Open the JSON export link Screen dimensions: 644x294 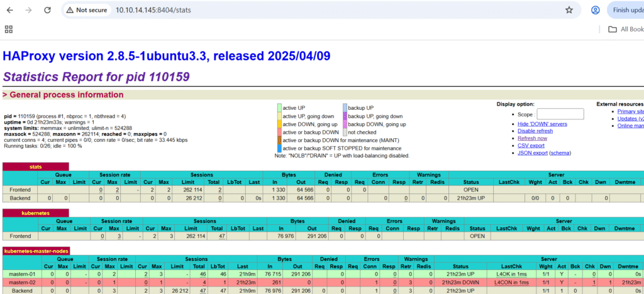[x=532, y=153]
